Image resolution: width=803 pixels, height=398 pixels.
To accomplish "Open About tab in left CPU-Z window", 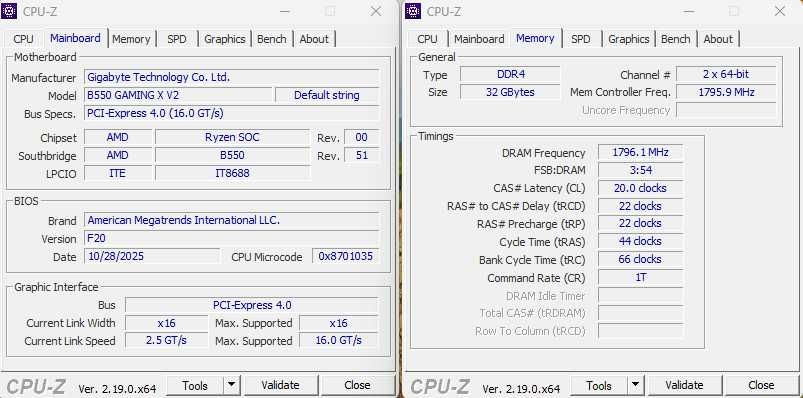I will click(314, 39).
